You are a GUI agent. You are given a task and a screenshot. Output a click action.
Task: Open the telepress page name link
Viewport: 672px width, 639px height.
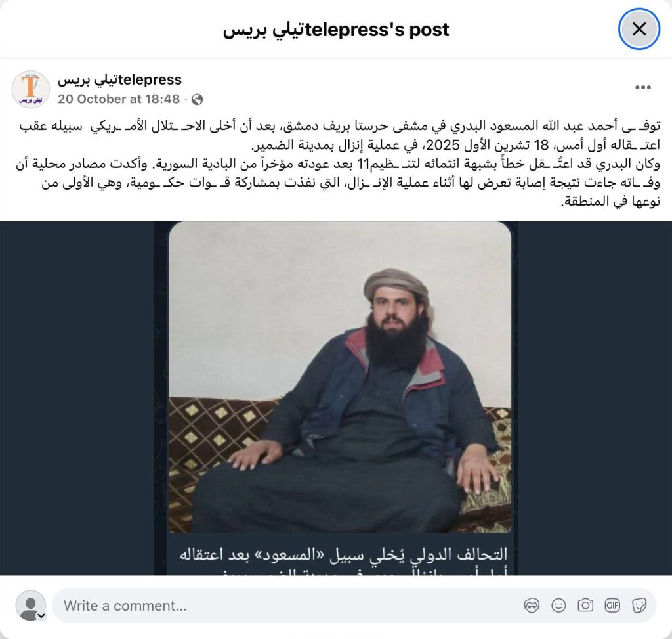(120, 79)
